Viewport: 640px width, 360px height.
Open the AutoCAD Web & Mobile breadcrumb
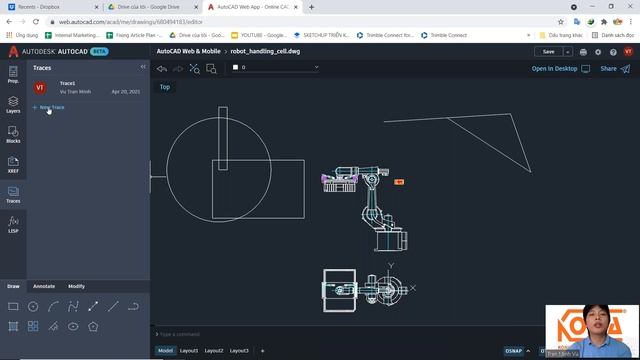[189, 51]
